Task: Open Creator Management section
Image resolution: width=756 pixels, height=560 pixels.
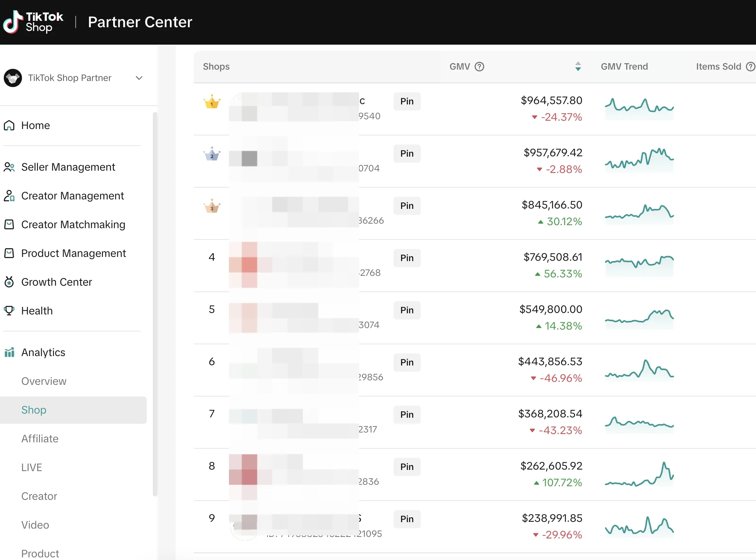Action: pyautogui.click(x=72, y=196)
